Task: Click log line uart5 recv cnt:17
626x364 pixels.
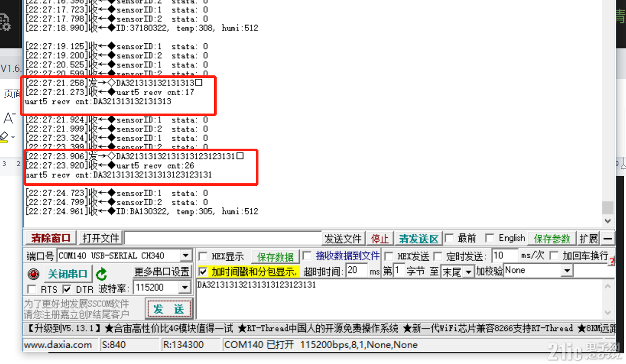Action: click(110, 92)
